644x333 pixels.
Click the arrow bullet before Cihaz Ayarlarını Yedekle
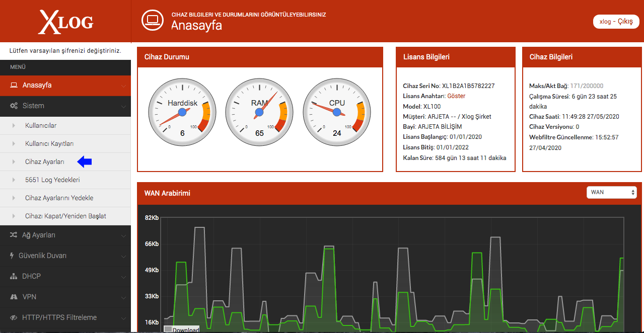[x=14, y=198]
